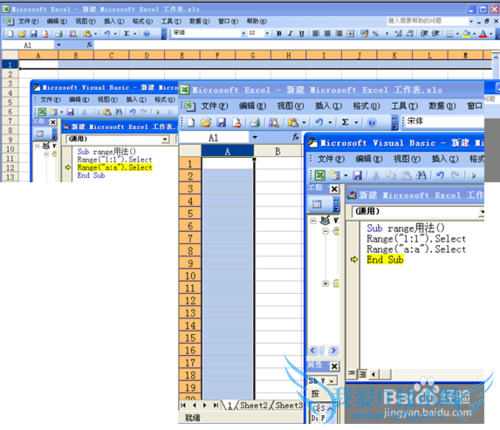500x430 pixels.
Task: Click New in top Excel window toolbar
Action: coord(11,34)
